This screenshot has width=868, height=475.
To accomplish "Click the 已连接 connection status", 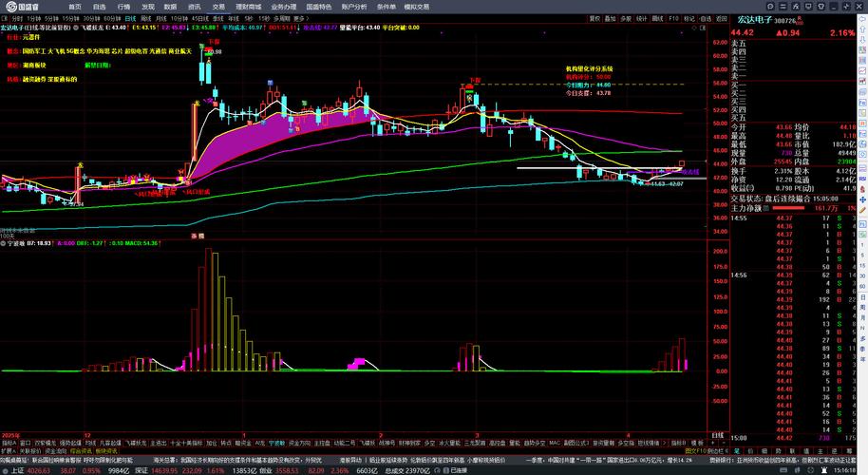I will (x=459, y=470).
